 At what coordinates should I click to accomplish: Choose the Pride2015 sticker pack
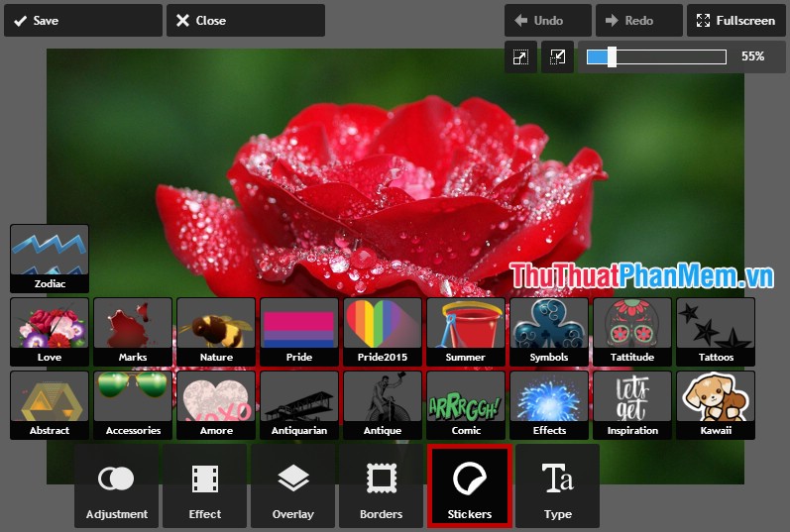[x=383, y=332]
